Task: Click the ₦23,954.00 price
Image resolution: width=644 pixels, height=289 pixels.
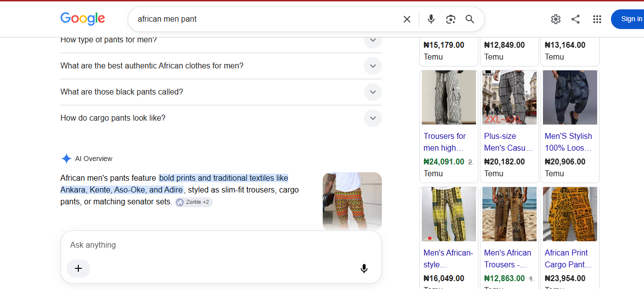Action: pos(565,278)
